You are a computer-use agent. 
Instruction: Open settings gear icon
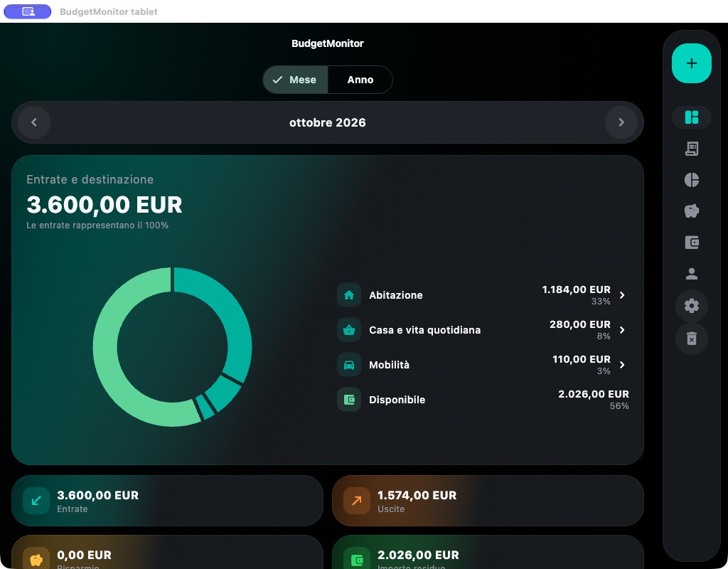click(691, 306)
